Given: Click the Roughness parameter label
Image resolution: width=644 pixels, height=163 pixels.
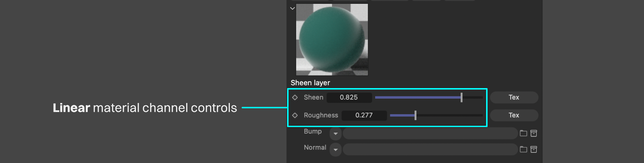Looking at the screenshot, I should click(321, 115).
